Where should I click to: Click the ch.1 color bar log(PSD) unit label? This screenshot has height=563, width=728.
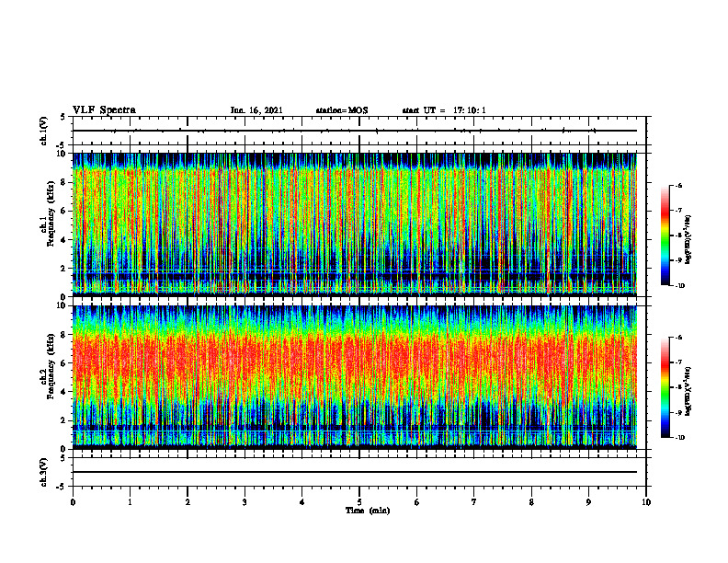tap(688, 239)
